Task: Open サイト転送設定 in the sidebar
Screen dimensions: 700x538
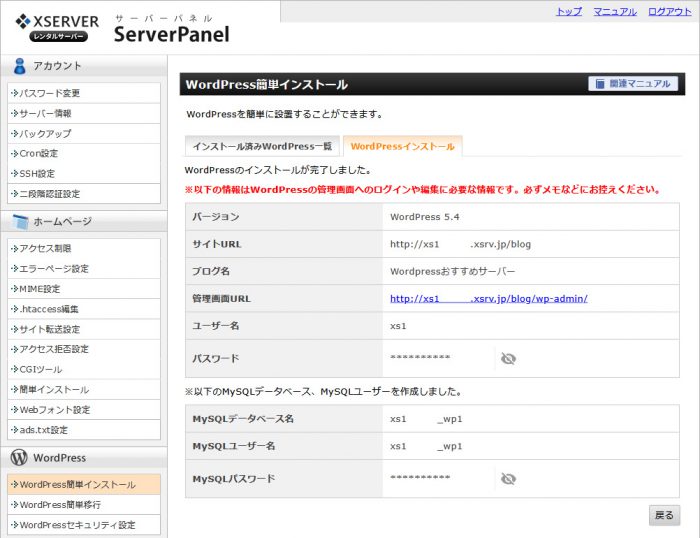Action: 84,329
